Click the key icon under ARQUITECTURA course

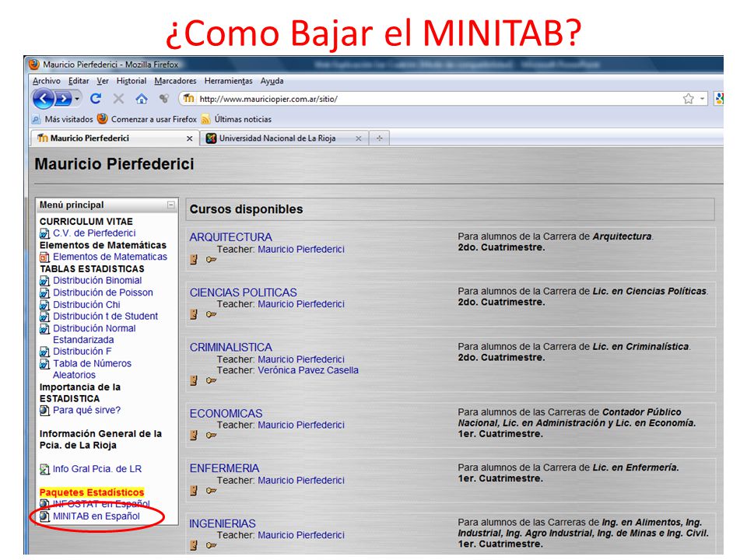tap(211, 260)
